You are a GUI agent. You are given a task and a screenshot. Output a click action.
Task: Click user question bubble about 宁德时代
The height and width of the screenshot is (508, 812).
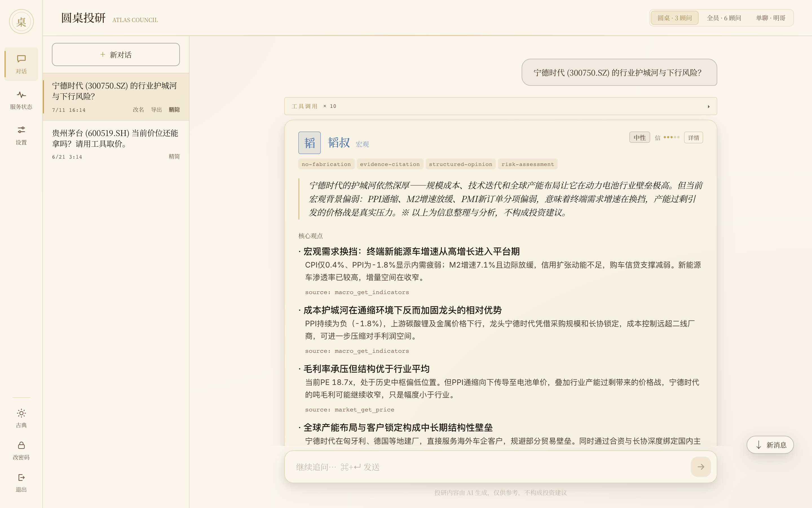coord(619,72)
